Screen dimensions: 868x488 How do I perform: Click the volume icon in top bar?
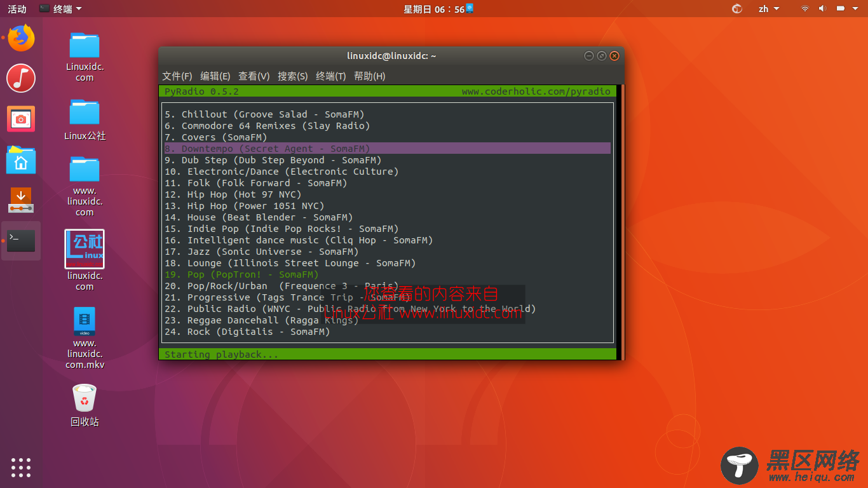822,9
